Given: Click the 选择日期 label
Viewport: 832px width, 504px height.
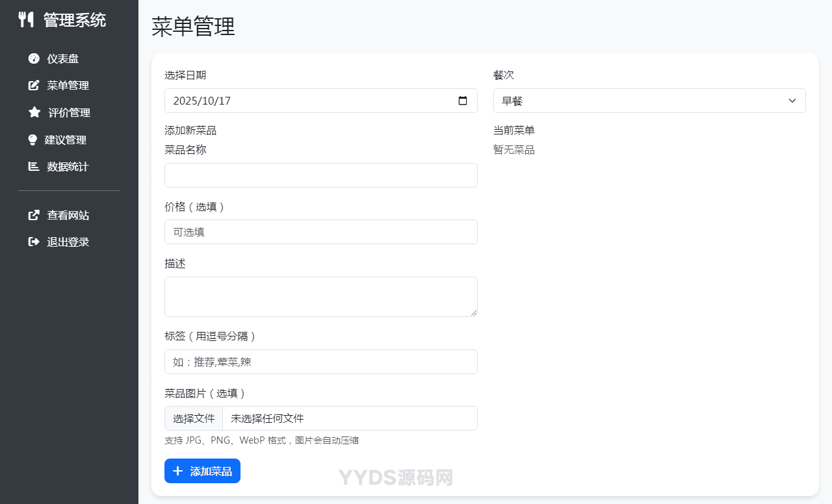Looking at the screenshot, I should (185, 75).
